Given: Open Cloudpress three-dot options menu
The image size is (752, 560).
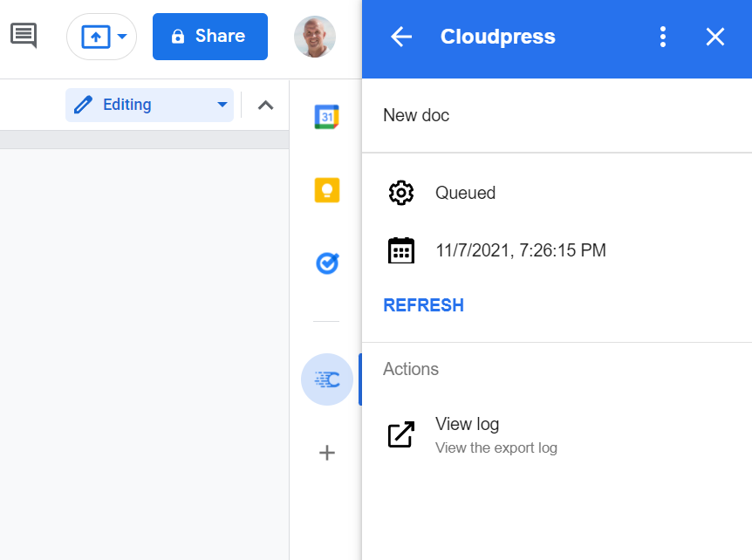Looking at the screenshot, I should tap(663, 37).
